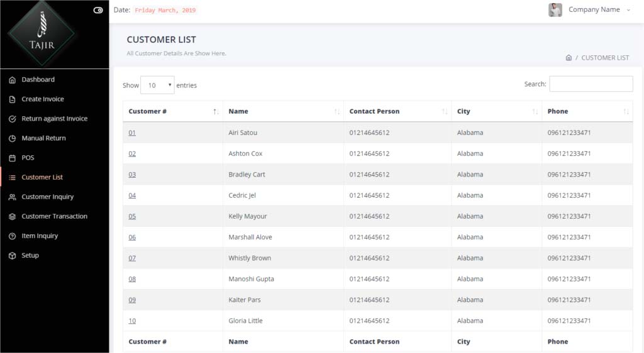The image size is (644, 353).
Task: Click the Setup box icon
Action: click(x=13, y=256)
